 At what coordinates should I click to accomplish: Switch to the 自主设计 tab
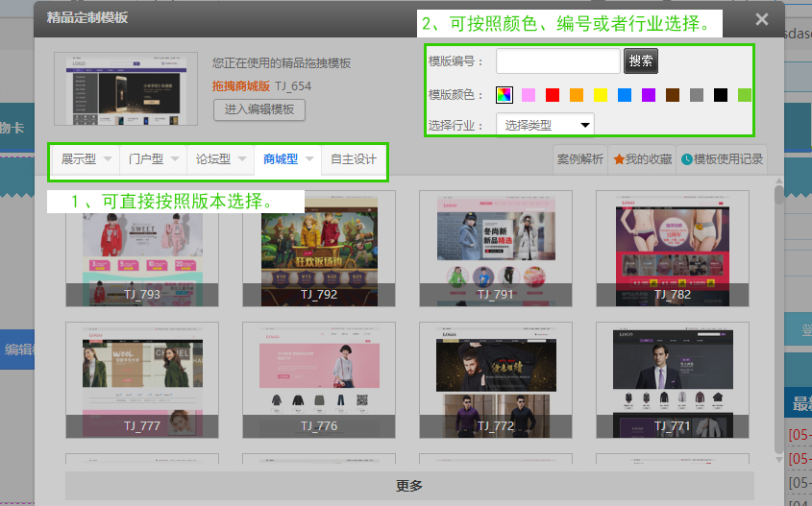(x=353, y=159)
